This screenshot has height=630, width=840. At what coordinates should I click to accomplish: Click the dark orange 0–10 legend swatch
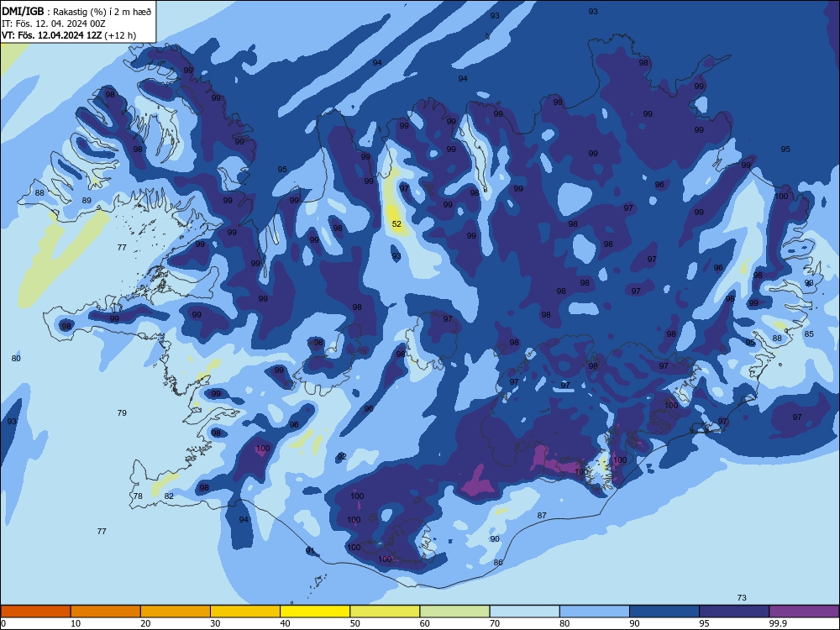(x=35, y=612)
